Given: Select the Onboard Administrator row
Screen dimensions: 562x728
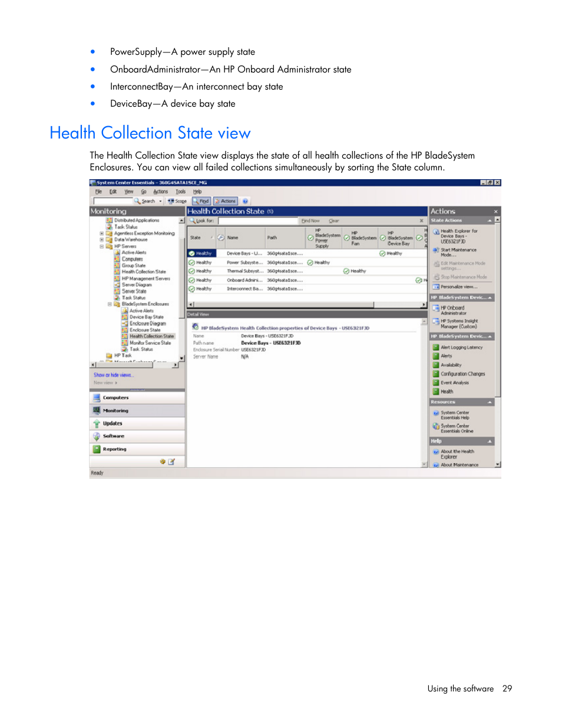Looking at the screenshot, I should [x=306, y=280].
